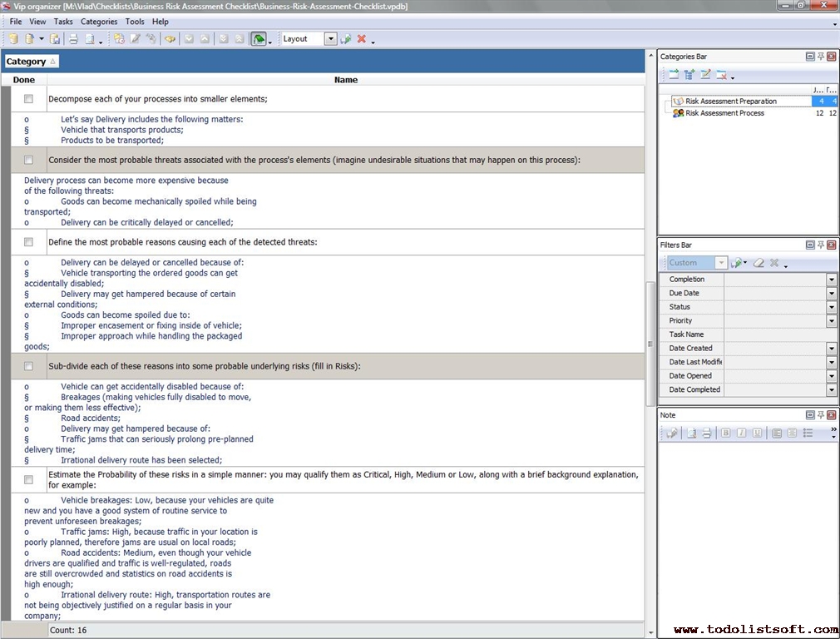Open the Categories menu
Image resolution: width=840 pixels, height=639 pixels.
(99, 22)
